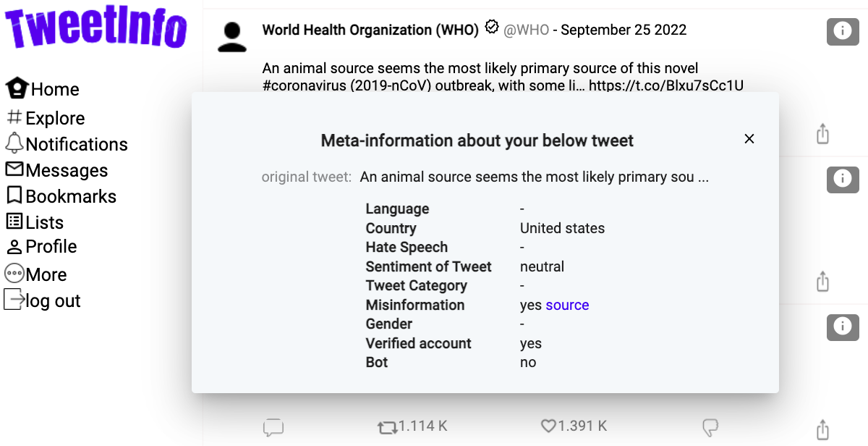The image size is (868, 446).
Task: Open the Explore page
Action: pos(46,118)
